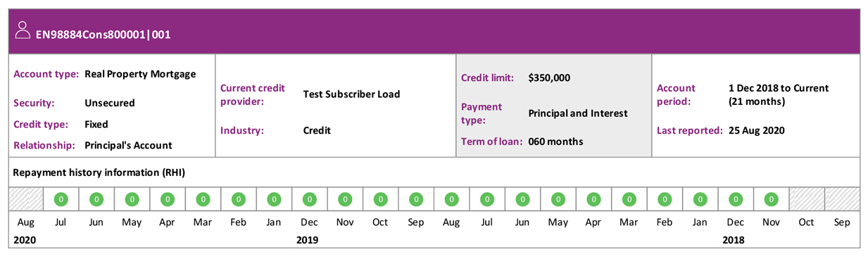Click the January 2020 repayment status circle

tap(275, 199)
